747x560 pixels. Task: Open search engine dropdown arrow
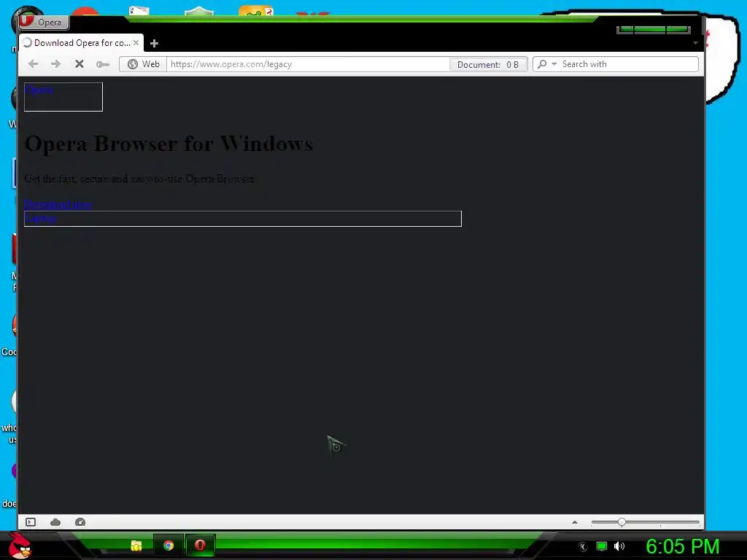(x=554, y=64)
